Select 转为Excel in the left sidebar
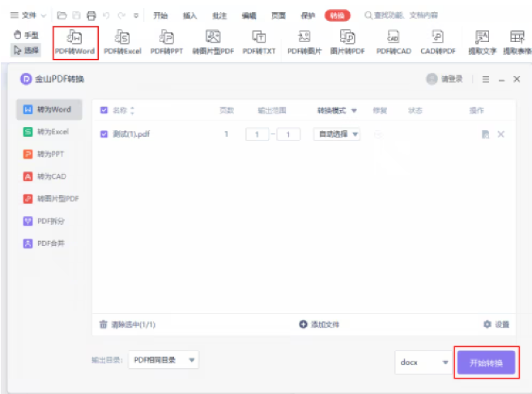Screen dimensions: 532x394 (x=49, y=132)
